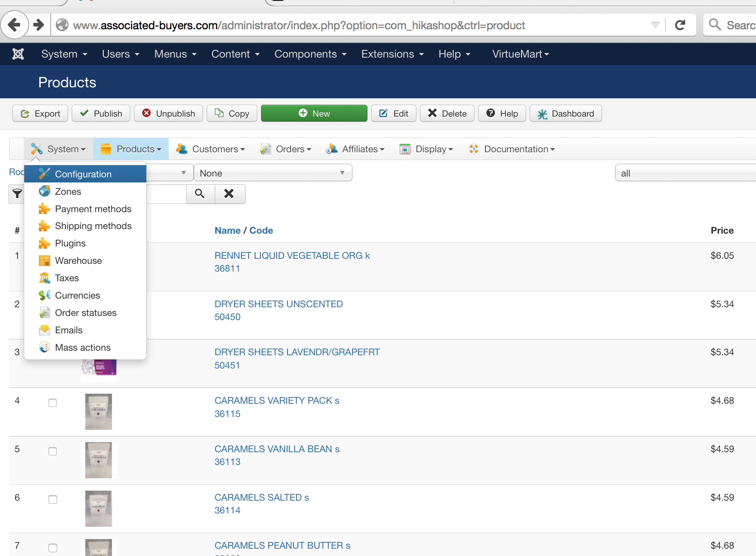Check the box for Caramels Salted
The height and width of the screenshot is (556, 756).
pyautogui.click(x=53, y=500)
